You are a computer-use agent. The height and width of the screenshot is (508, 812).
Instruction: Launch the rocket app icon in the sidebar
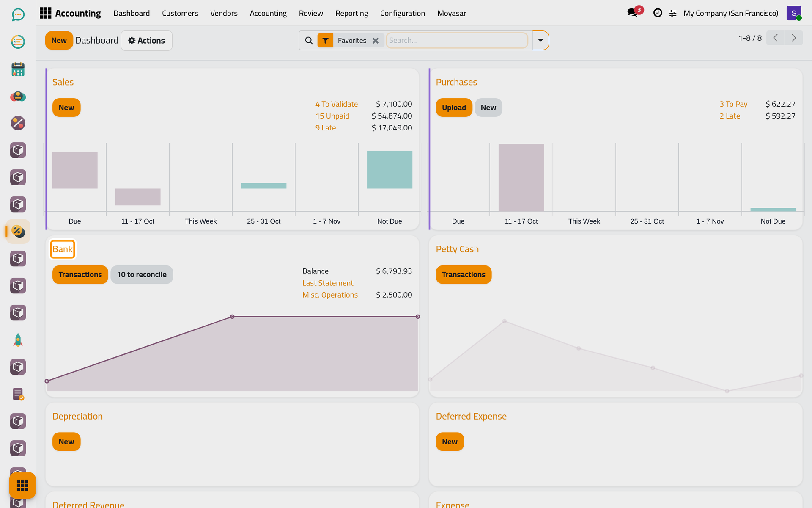[18, 340]
